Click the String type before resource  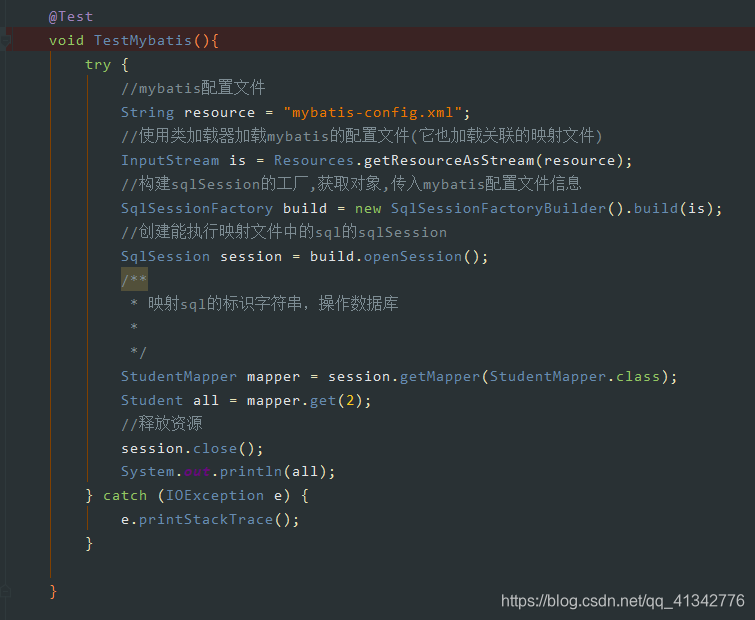click(x=147, y=113)
